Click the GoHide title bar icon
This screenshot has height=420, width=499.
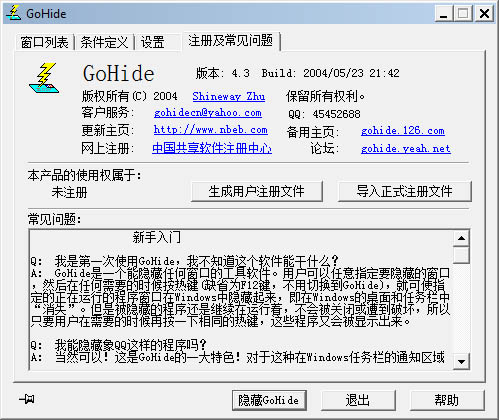pyautogui.click(x=14, y=13)
